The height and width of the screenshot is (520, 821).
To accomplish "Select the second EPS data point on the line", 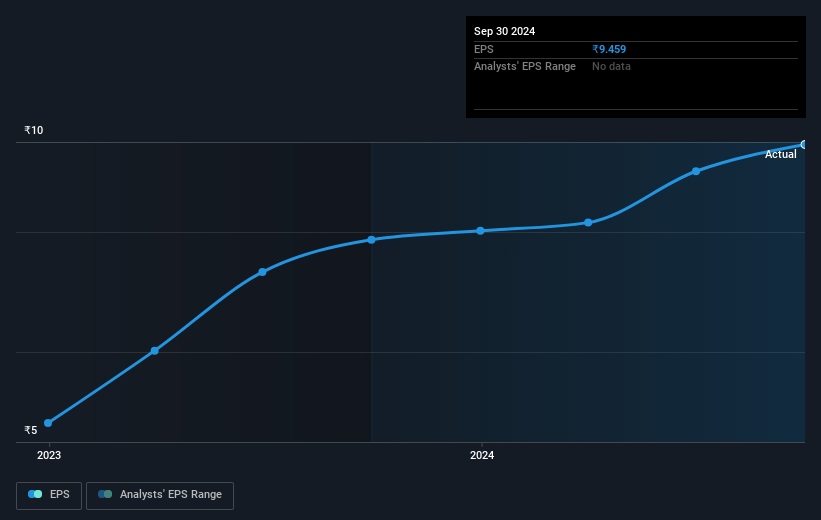I will [x=154, y=351].
